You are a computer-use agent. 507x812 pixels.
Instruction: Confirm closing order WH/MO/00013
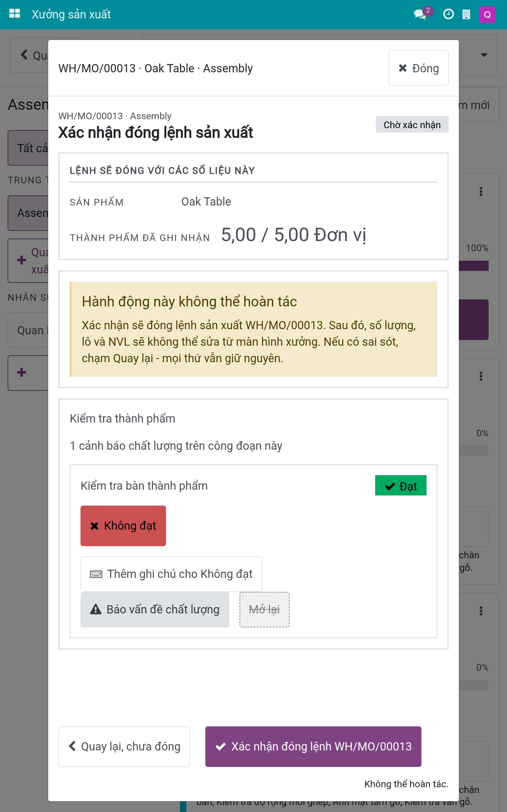[x=313, y=747]
